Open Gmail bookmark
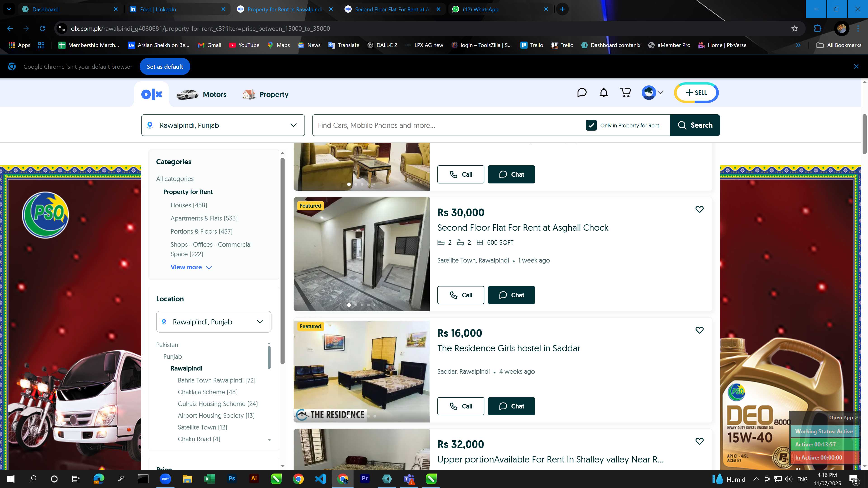 (x=210, y=45)
